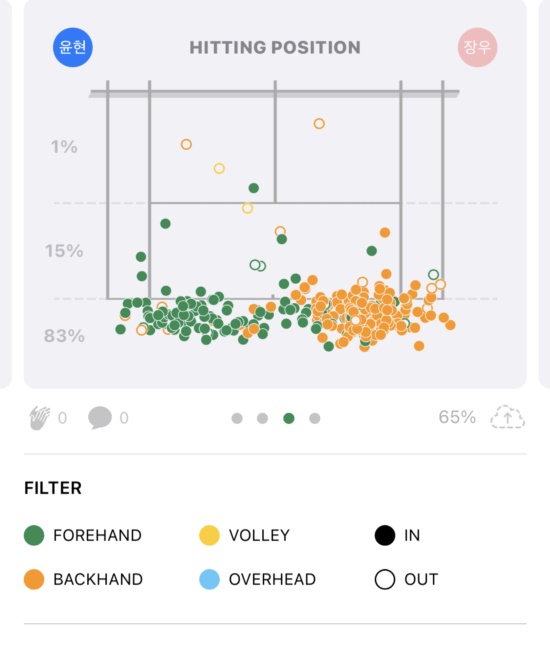
Task: Select the hollow orange dot near net
Action: 319,123
